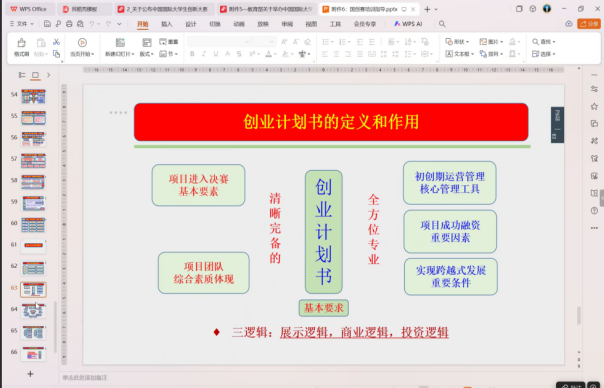Click the scissors Cut icon
Screen dimensions: 604x388
pyautogui.click(x=56, y=42)
